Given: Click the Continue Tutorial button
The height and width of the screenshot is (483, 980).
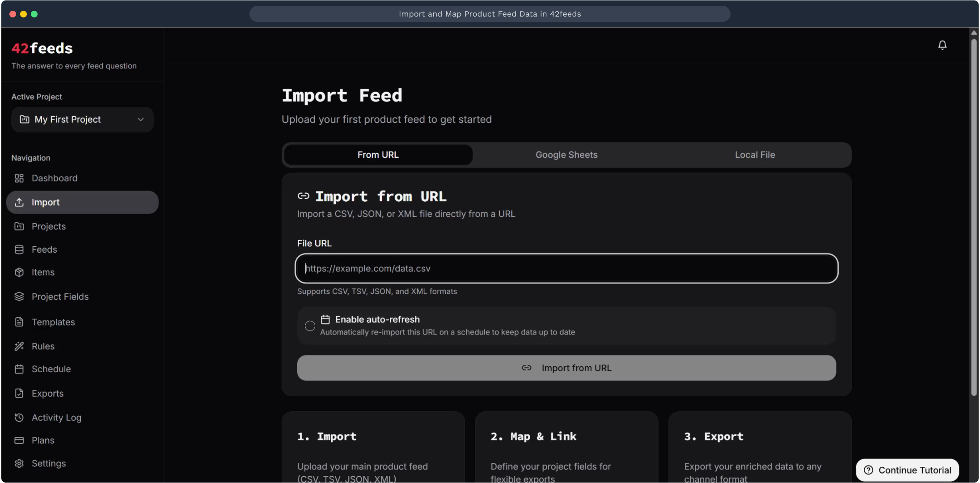Looking at the screenshot, I should click(907, 470).
